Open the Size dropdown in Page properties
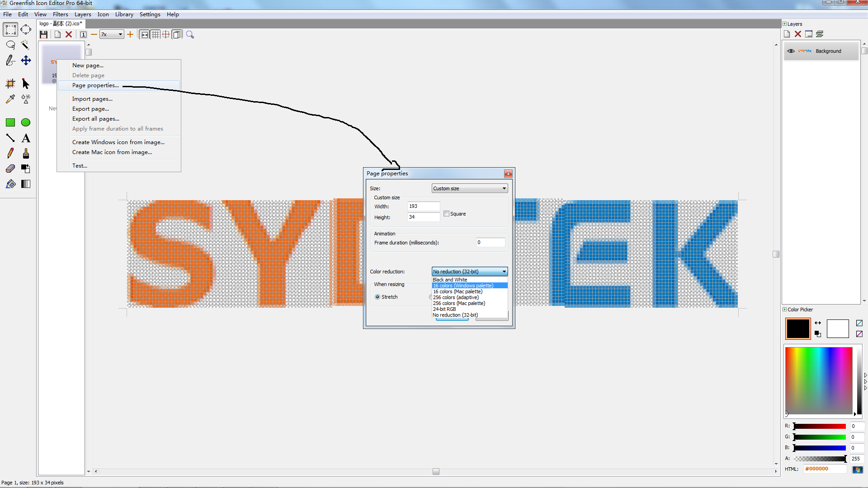The image size is (868, 488). 470,188
